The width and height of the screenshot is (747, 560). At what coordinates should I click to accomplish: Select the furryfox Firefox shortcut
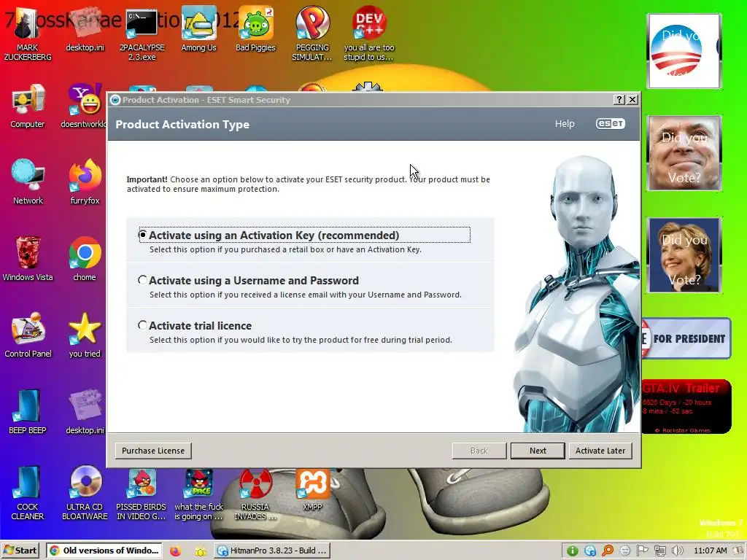[85, 182]
